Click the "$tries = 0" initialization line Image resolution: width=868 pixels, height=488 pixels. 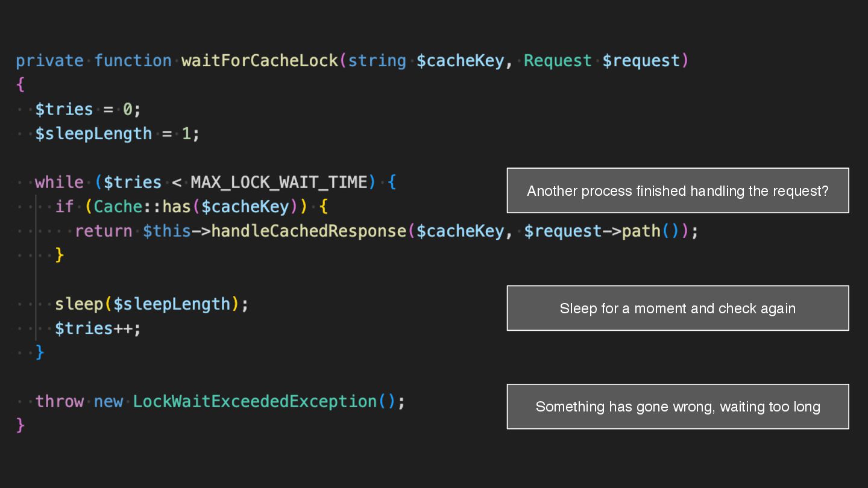[x=88, y=110]
